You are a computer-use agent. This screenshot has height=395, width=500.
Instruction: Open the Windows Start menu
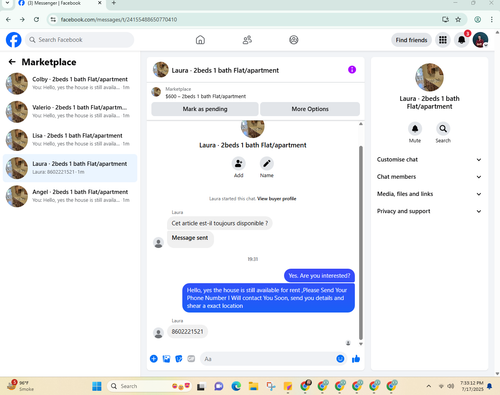tap(97, 386)
